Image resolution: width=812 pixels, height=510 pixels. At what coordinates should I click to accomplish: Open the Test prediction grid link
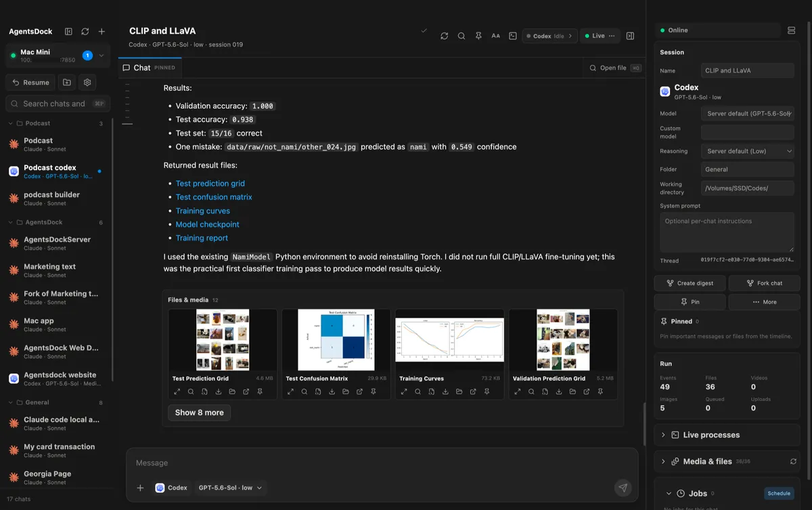click(x=210, y=184)
